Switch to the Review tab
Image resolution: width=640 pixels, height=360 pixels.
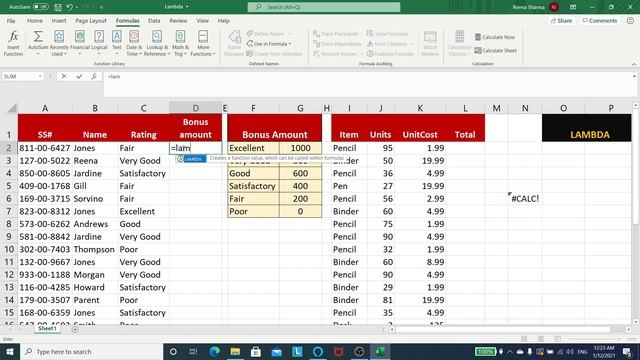(x=178, y=20)
